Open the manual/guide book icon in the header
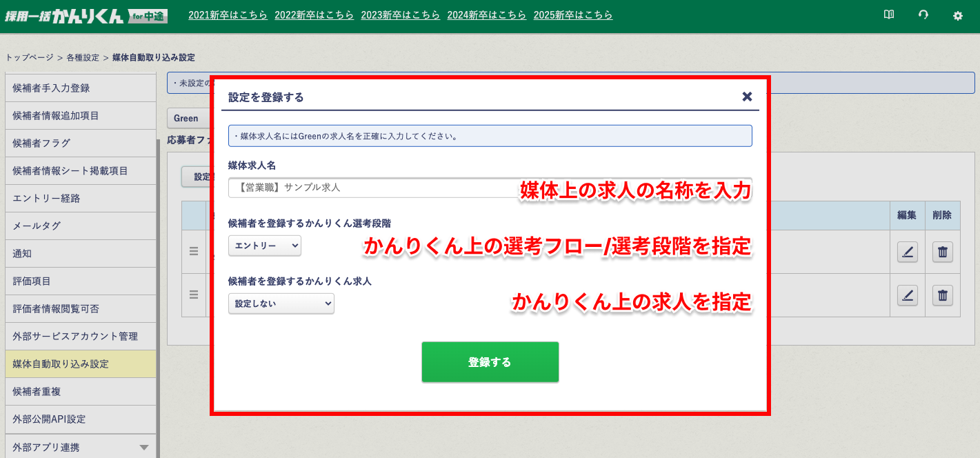 coord(889,14)
